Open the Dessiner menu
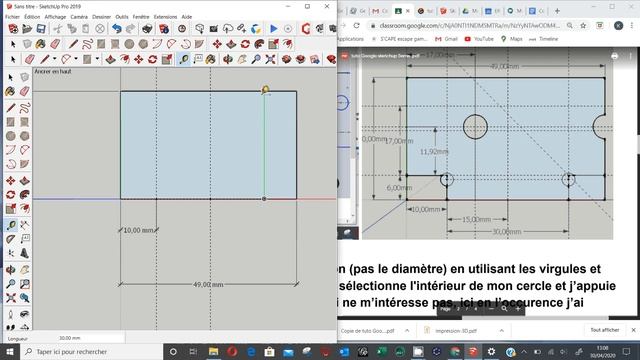 pyautogui.click(x=101, y=17)
